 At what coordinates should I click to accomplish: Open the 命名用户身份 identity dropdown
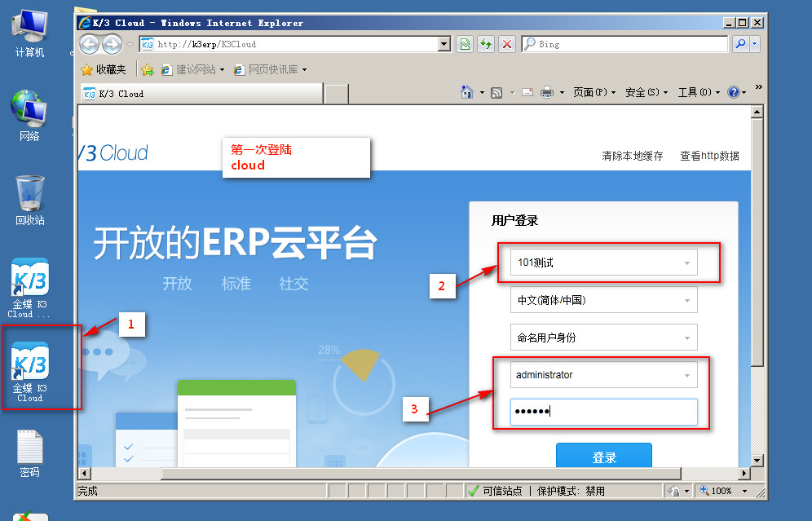tap(604, 338)
